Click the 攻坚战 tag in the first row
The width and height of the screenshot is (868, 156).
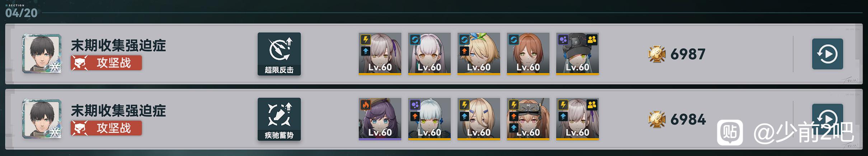(107, 63)
